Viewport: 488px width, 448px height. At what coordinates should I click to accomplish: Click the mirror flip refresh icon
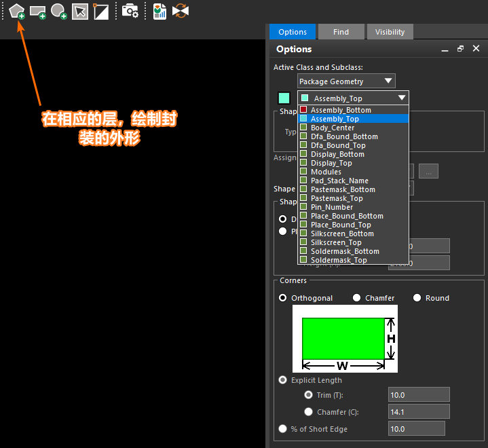(180, 11)
